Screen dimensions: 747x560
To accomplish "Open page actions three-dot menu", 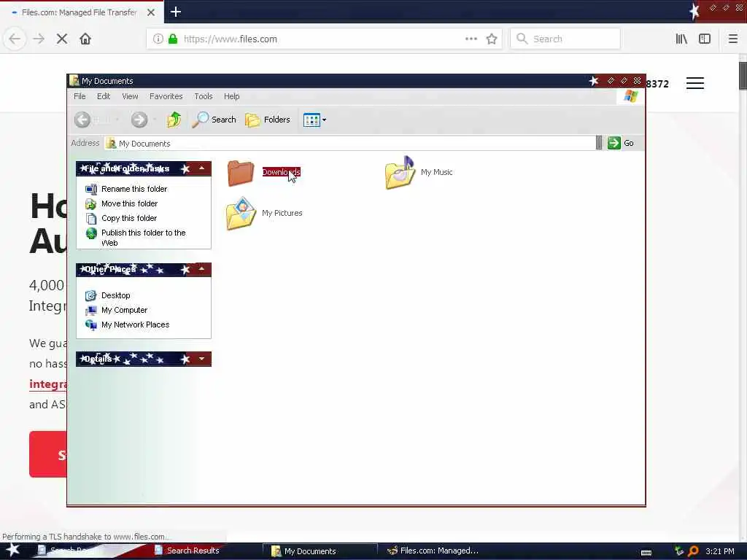I will point(471,39).
